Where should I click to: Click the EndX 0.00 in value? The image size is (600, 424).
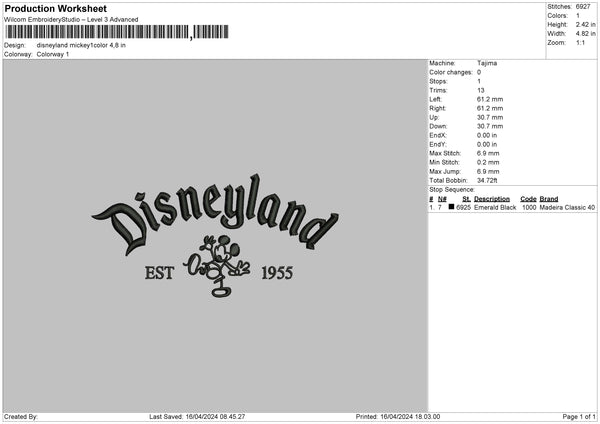coord(487,135)
